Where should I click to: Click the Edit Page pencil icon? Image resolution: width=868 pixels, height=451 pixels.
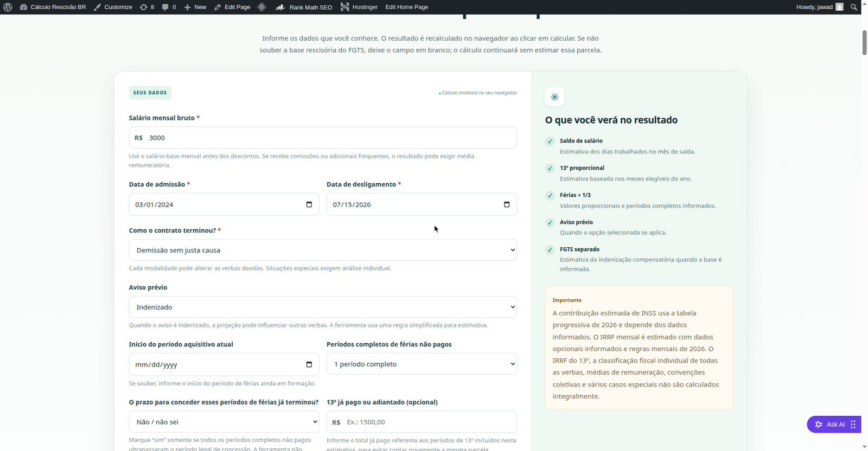coord(218,7)
